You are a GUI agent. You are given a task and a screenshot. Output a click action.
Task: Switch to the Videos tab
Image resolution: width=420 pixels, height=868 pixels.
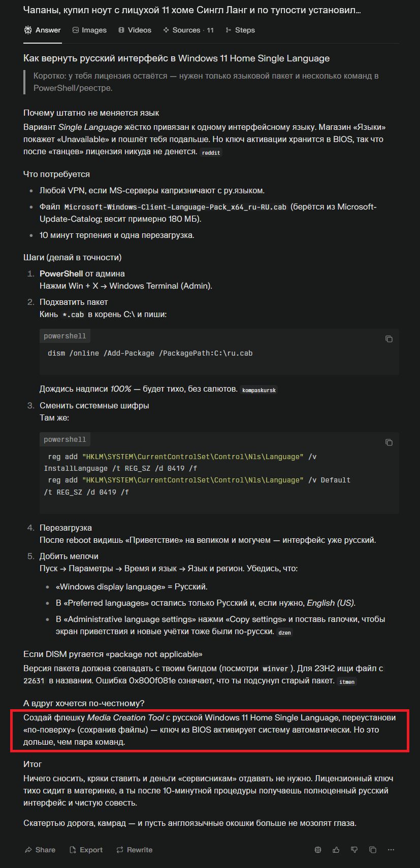pos(135,30)
